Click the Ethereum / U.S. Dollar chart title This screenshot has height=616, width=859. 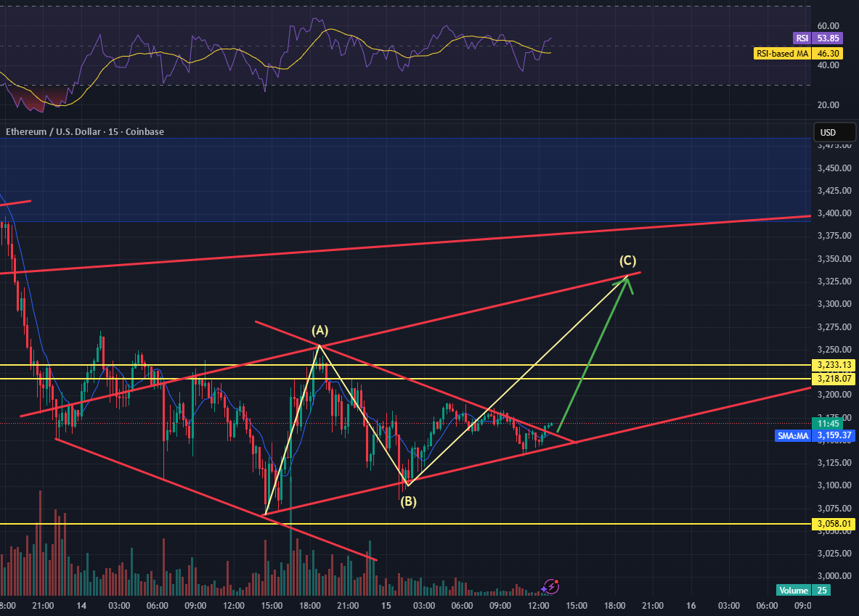(85, 131)
